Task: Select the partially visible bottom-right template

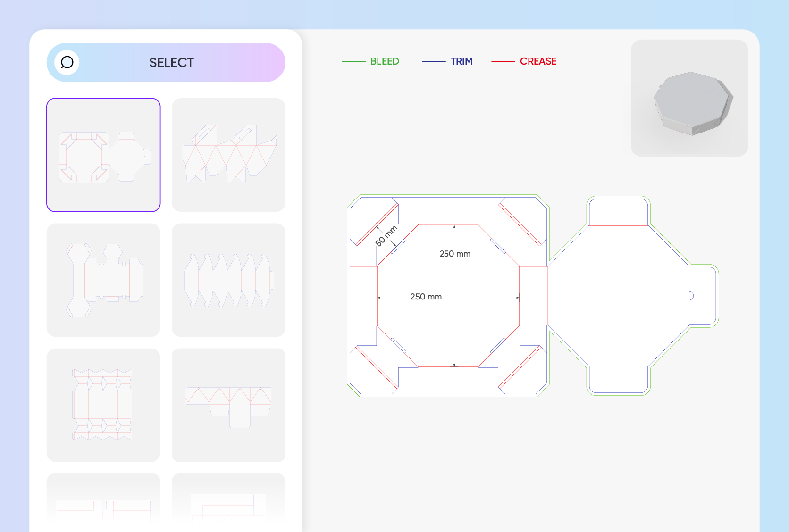Action: pyautogui.click(x=228, y=502)
